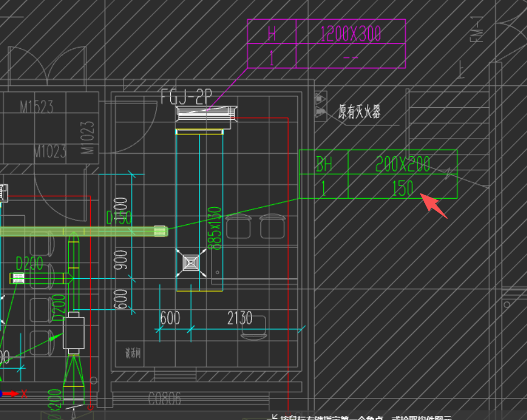Click the green "200X200" size cell
The height and width of the screenshot is (420, 527).
[403, 162]
